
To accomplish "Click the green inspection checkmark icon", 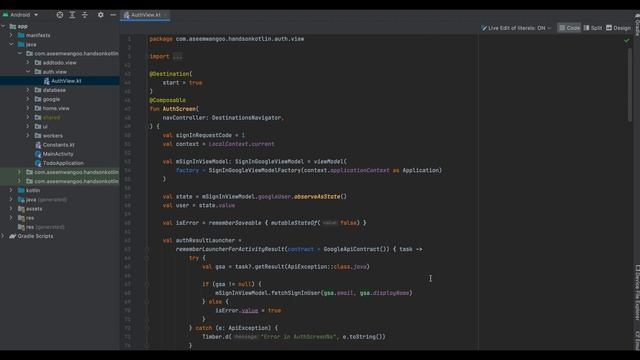I will 627,40.
